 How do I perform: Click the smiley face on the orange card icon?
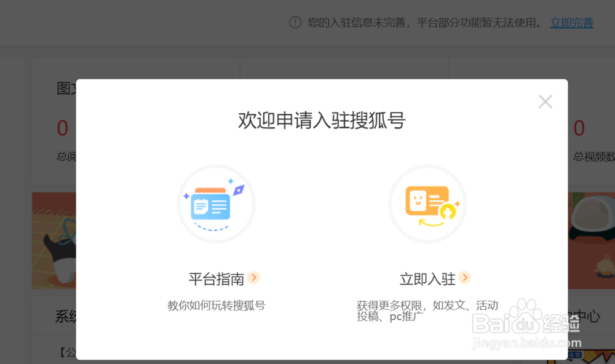(x=418, y=200)
